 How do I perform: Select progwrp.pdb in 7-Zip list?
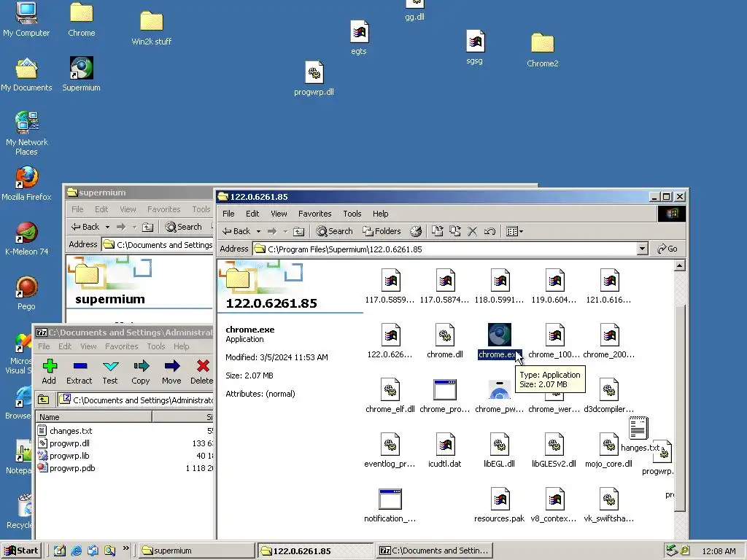tap(67, 468)
